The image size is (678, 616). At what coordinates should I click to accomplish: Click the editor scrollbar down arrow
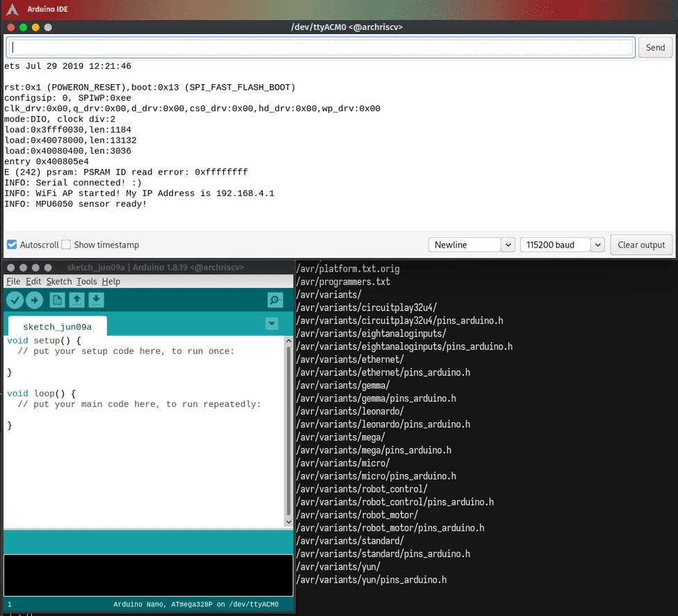click(289, 521)
